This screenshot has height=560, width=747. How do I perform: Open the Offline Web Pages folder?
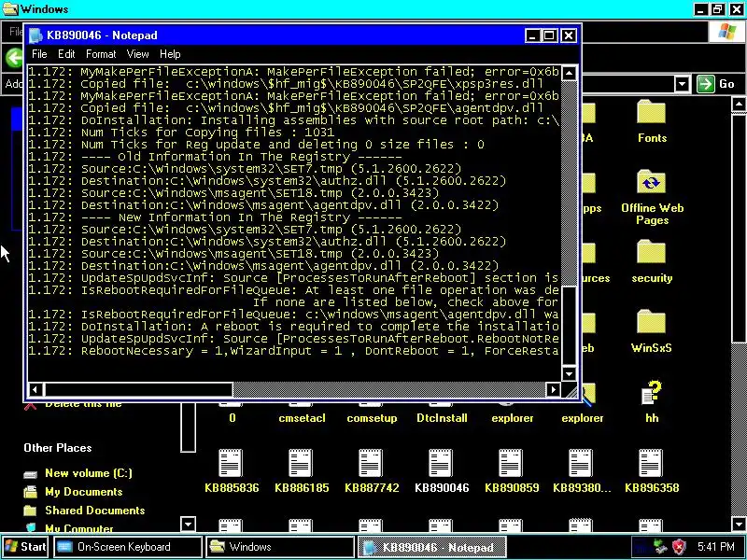651,183
